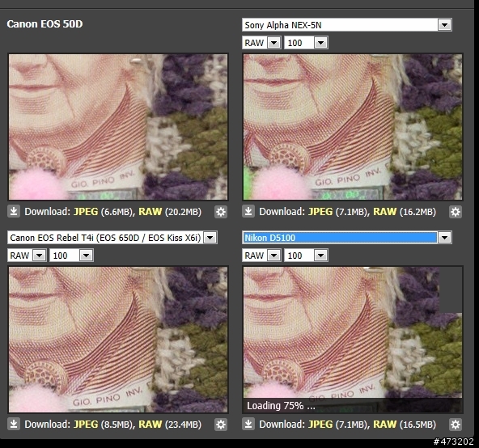This screenshot has width=479, height=448.
Task: Download the 8.5MB JPEG for Canon Rebel T4i
Action: coord(86,425)
